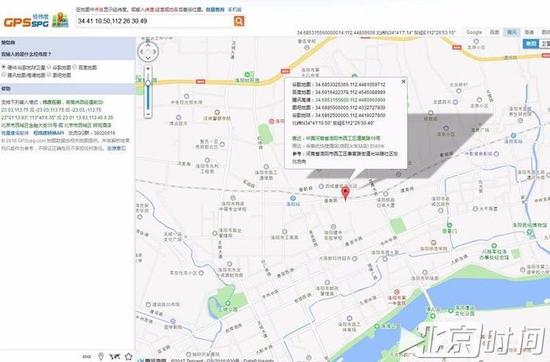Select the highlighted Tencent map provider tab
The width and height of the screenshot is (550, 362).
click(x=511, y=32)
